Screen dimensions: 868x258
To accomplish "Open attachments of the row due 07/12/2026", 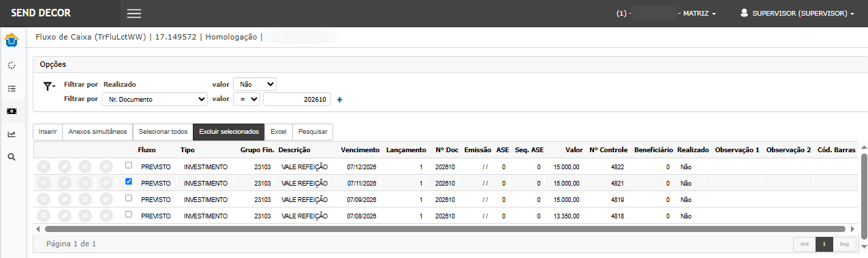I will click(106, 167).
